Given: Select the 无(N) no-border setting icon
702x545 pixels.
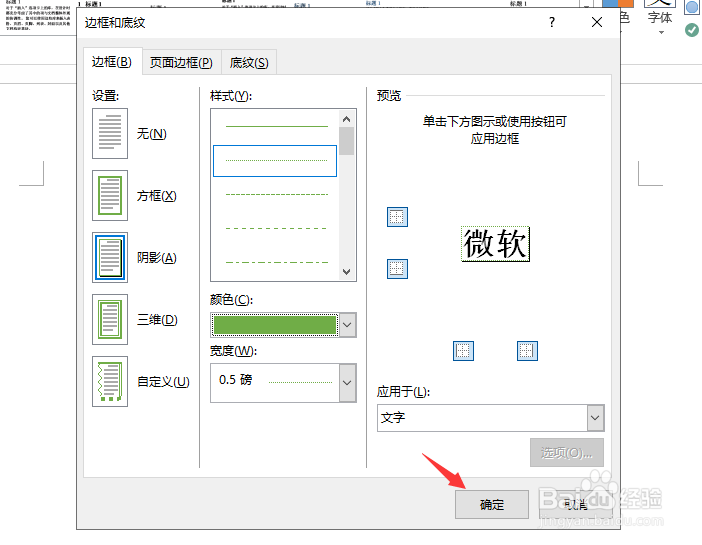Looking at the screenshot, I should coord(110,133).
